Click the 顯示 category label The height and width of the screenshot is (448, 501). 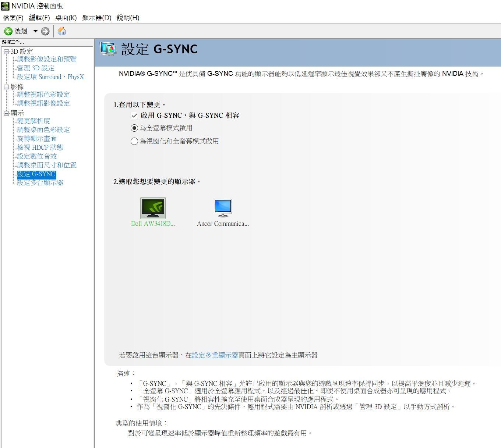[17, 113]
